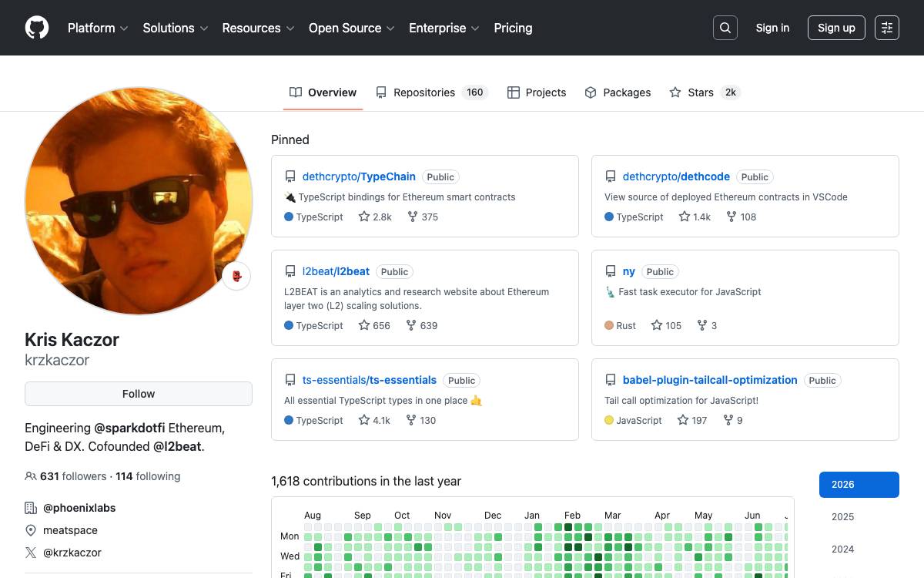This screenshot has width=924, height=578.
Task: Open the GitHub home logo
Action: coord(37,28)
